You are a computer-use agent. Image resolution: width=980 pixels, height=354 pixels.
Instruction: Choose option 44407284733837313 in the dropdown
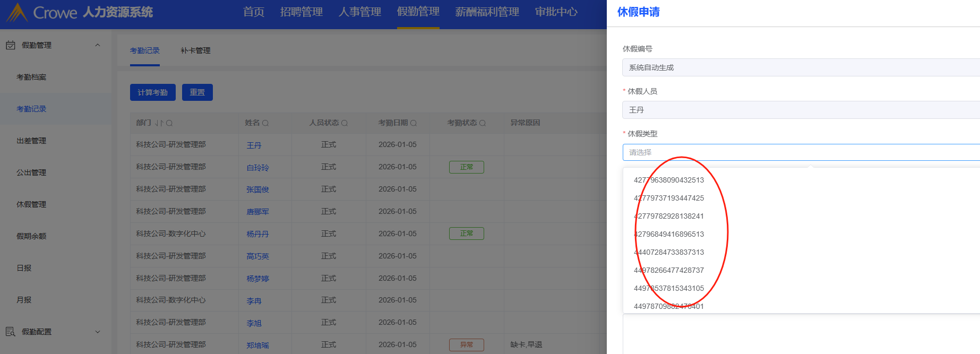point(668,252)
